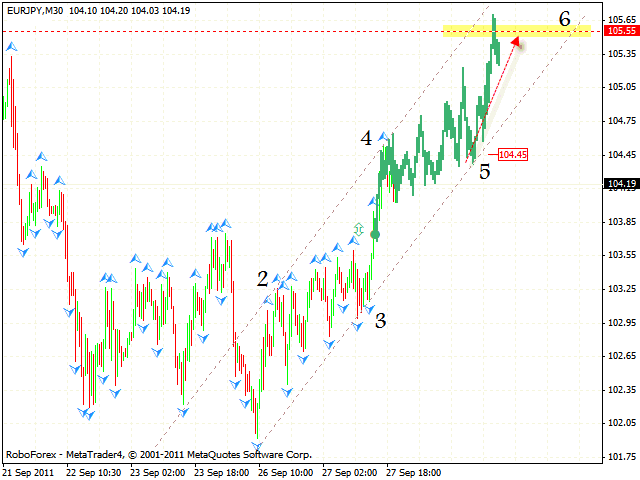
Task: Click the 21 Sep 2011 date label
Action: [31, 471]
